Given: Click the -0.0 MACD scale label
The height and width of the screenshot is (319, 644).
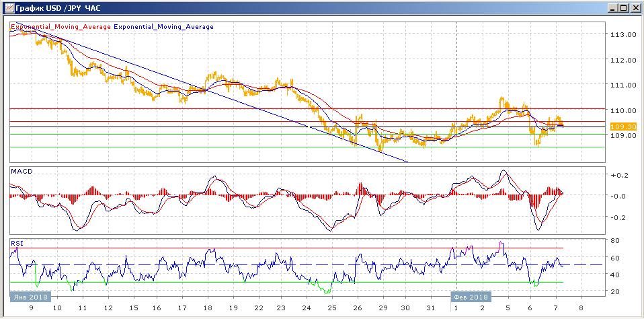Looking at the screenshot, I should [618, 196].
